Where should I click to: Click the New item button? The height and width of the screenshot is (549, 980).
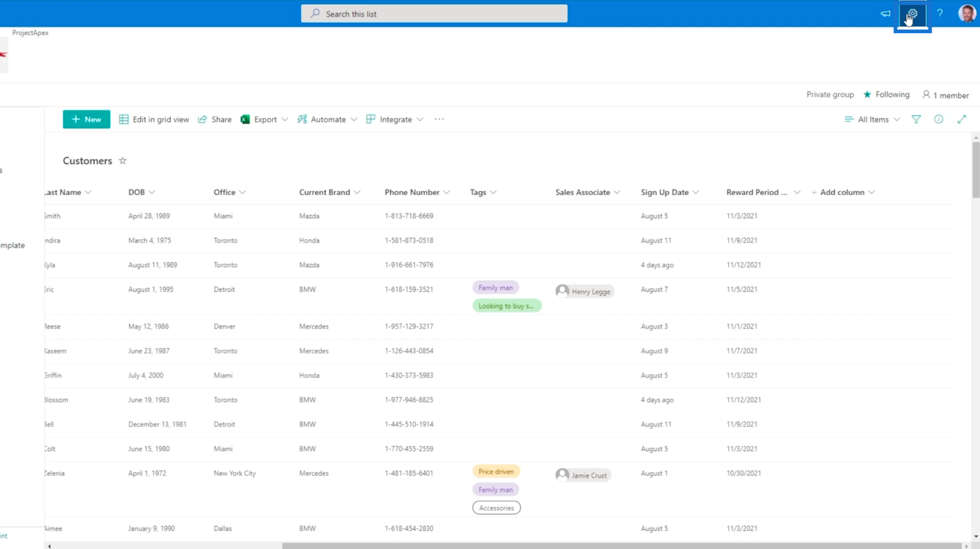86,119
